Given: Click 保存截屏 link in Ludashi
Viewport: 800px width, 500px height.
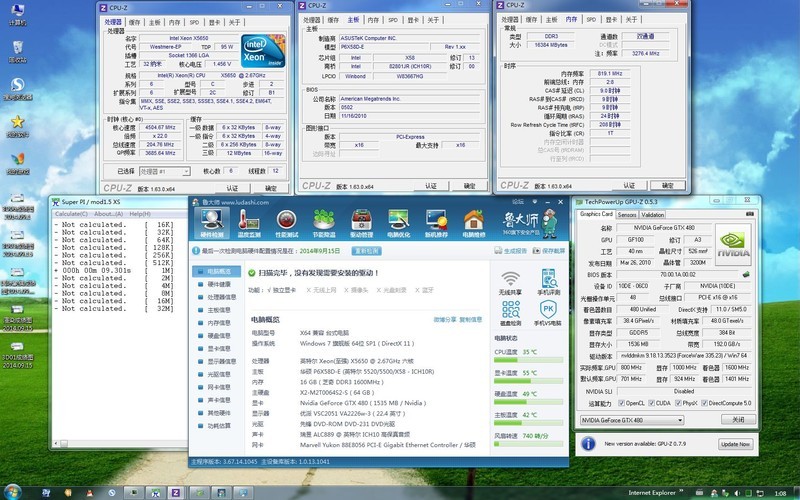Looking at the screenshot, I should click(x=549, y=251).
